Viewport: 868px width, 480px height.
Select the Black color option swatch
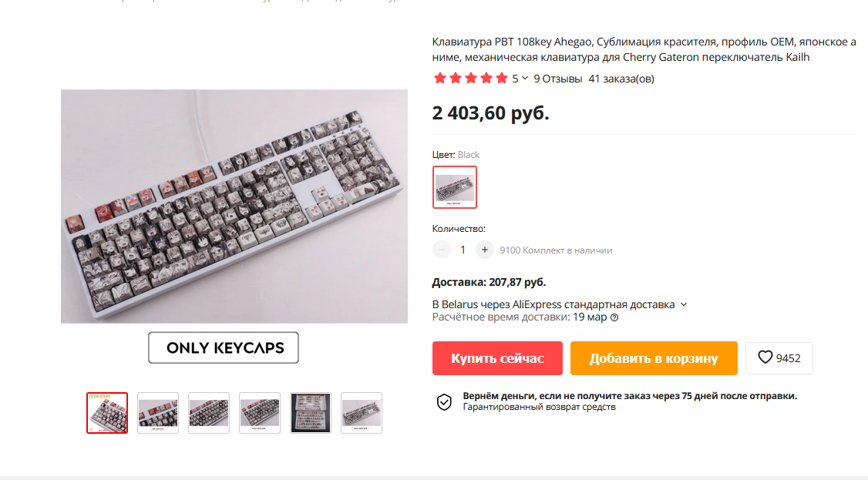click(455, 187)
